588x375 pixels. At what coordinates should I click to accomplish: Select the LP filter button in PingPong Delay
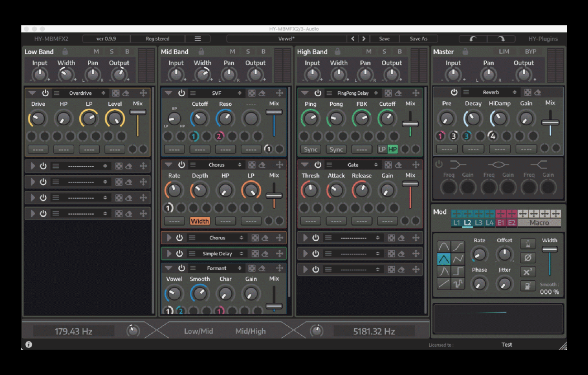point(382,149)
